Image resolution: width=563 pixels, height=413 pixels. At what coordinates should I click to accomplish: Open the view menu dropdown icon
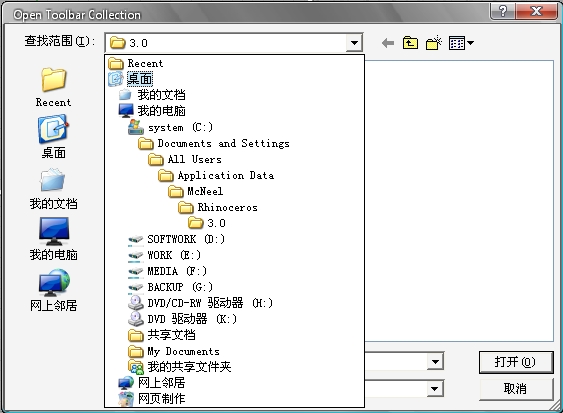(x=461, y=43)
